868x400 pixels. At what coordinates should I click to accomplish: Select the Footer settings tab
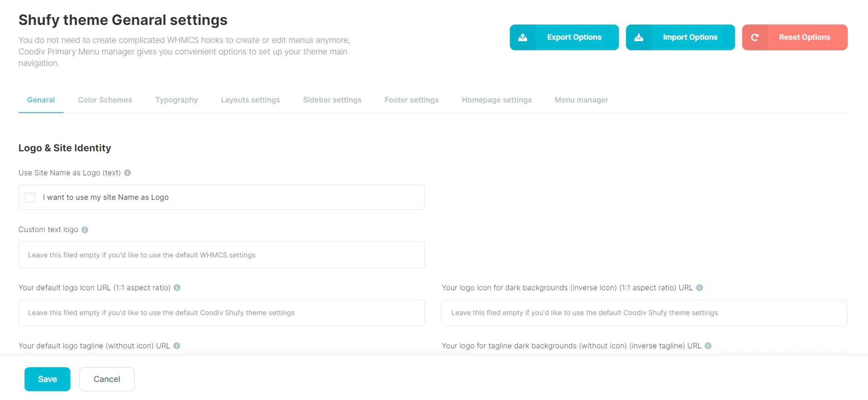411,100
